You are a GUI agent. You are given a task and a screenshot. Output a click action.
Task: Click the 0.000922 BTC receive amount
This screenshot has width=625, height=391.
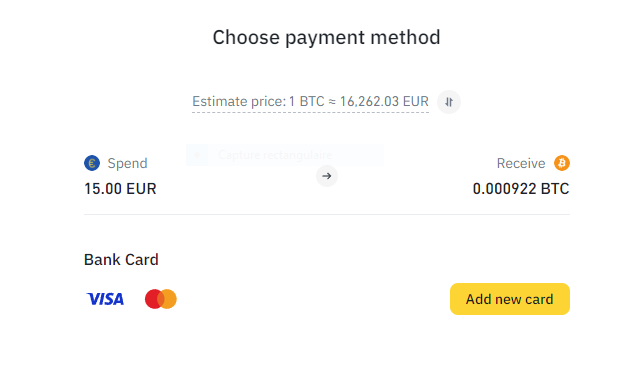click(521, 189)
